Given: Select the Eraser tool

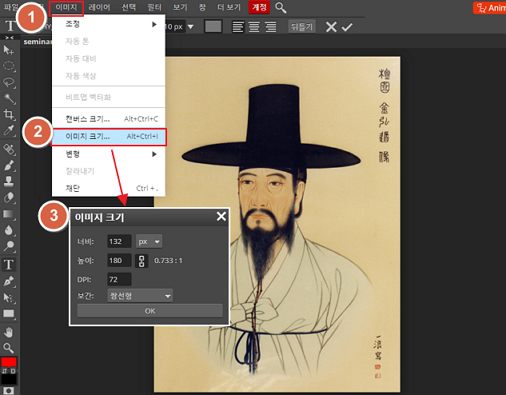Looking at the screenshot, I should tap(8, 197).
